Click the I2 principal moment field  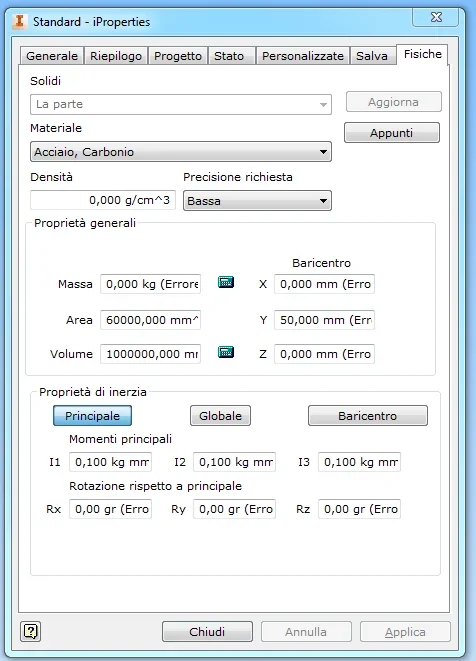tap(234, 462)
